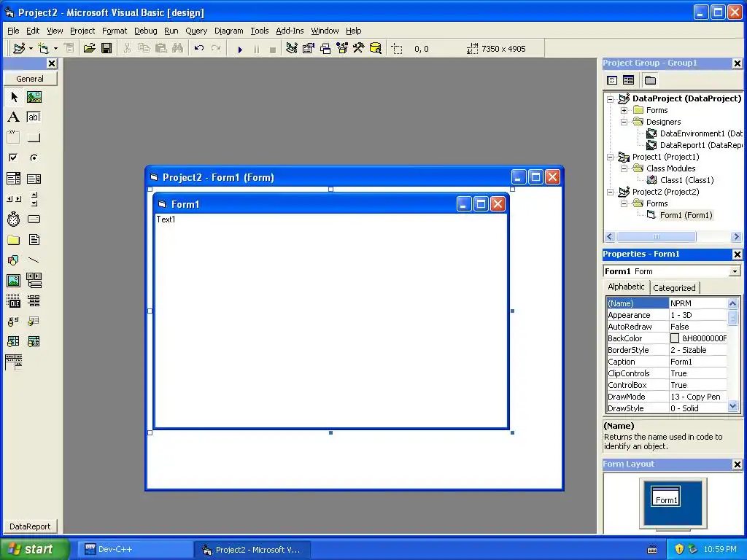Select the OLE control tool
The image size is (747, 560).
pyautogui.click(x=14, y=301)
